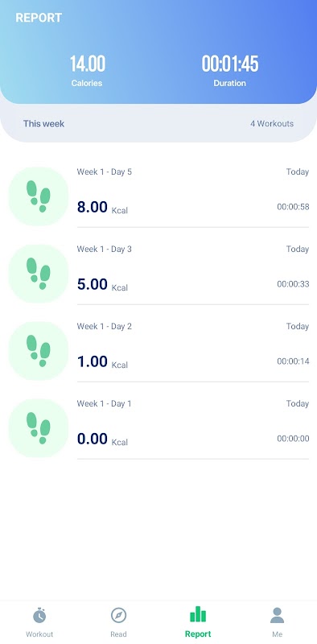Tap the 4 Workouts count
The width and height of the screenshot is (317, 644).
point(272,124)
